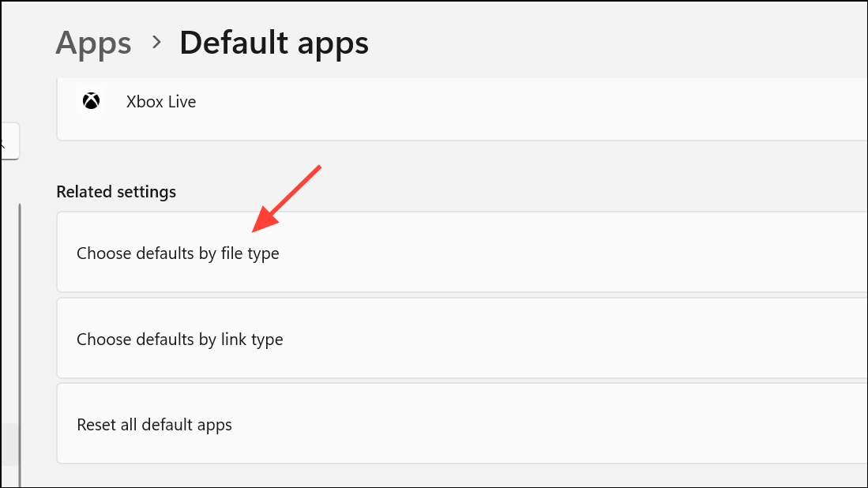Click the breadcrumb chevron after Apps
This screenshot has width=868, height=488.
[157, 42]
